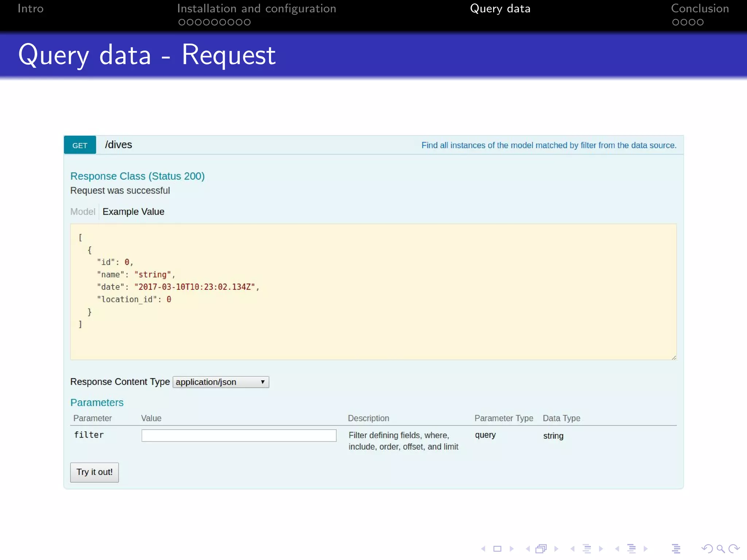Click the Response Content Type label
This screenshot has width=747, height=560.
[x=120, y=382]
